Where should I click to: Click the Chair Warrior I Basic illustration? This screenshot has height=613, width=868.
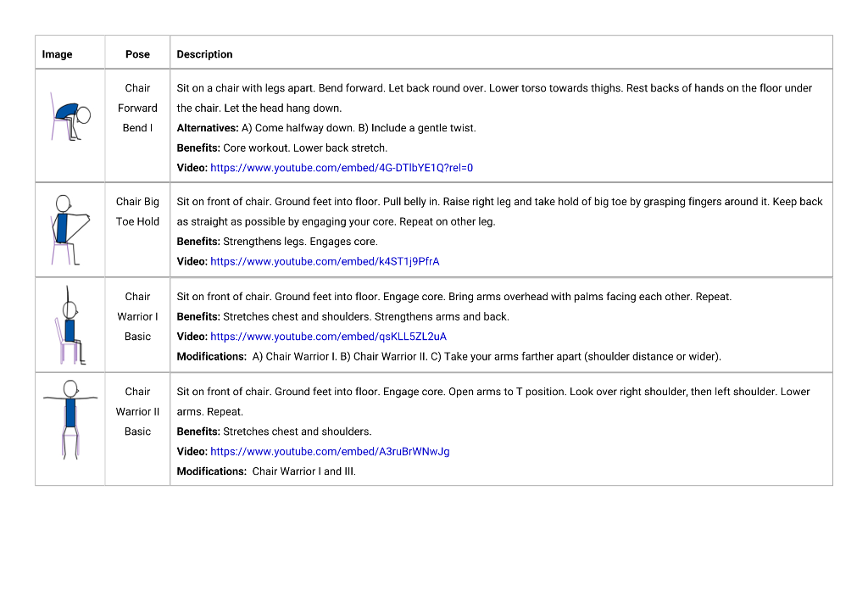[x=70, y=325]
